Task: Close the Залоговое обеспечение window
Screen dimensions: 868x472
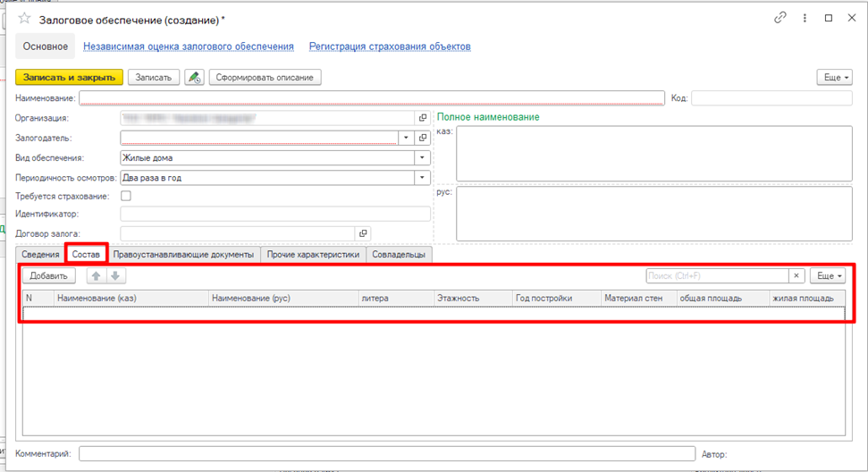Action: point(852,18)
